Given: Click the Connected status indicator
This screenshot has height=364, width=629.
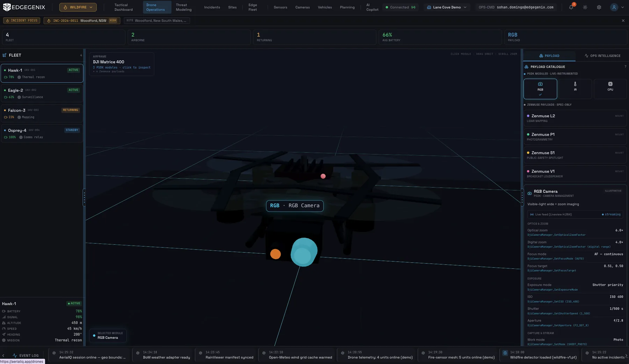Looking at the screenshot, I should pyautogui.click(x=400, y=7).
